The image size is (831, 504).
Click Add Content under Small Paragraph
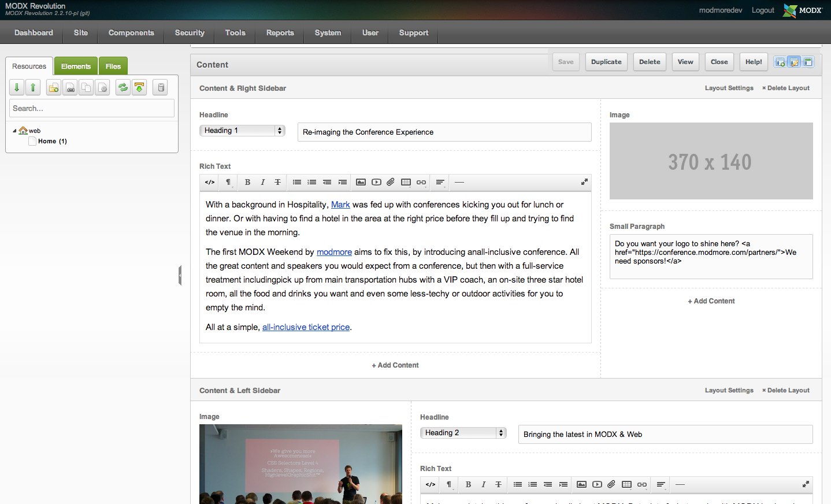[711, 301]
